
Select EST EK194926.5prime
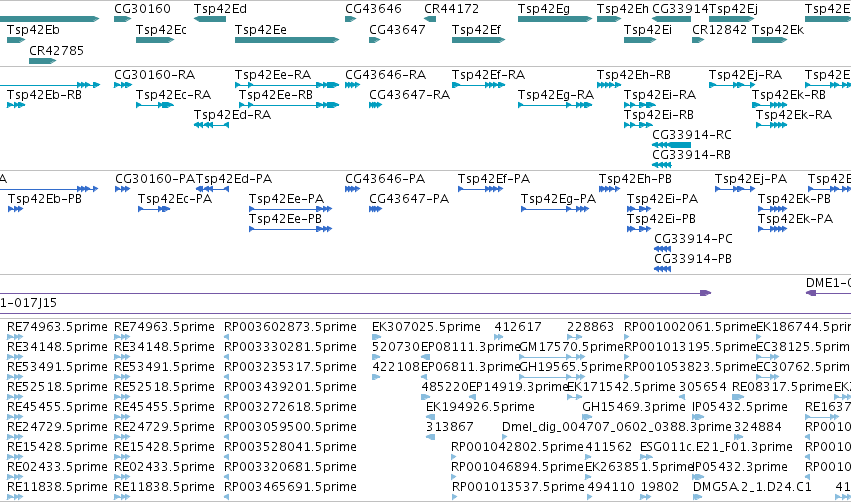pos(480,408)
